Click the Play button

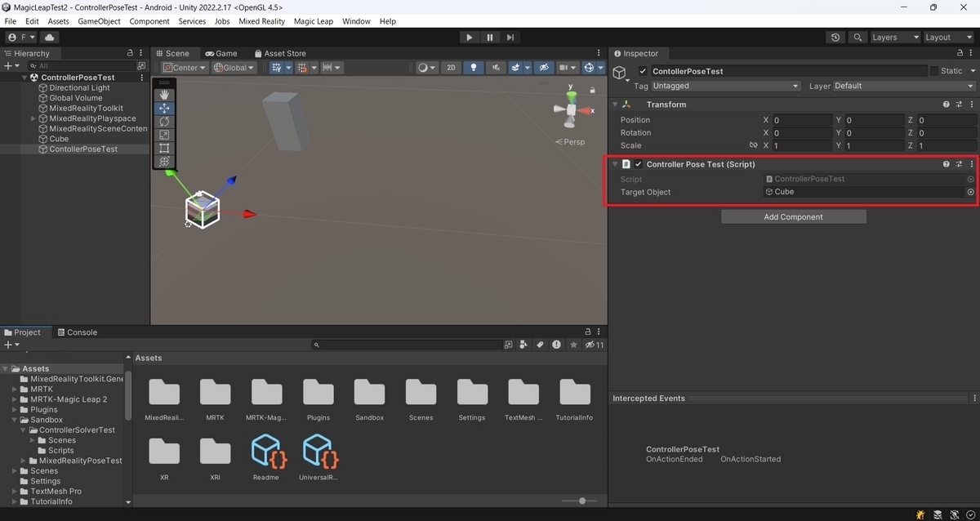[469, 37]
